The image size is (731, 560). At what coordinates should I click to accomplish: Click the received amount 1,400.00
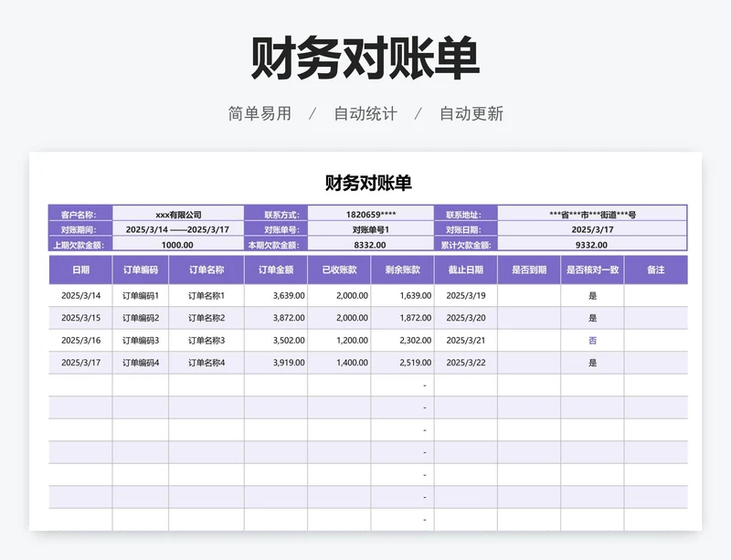pyautogui.click(x=339, y=363)
